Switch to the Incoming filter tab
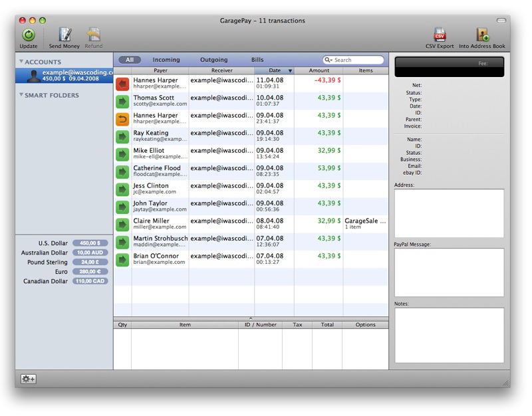The height and width of the screenshot is (416, 532). point(166,60)
